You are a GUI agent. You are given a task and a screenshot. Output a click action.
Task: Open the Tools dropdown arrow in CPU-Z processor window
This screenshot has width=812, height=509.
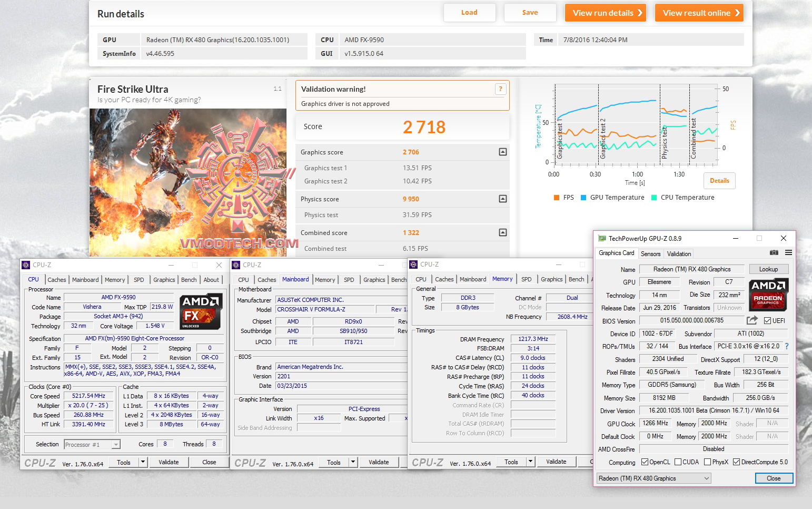(x=143, y=462)
